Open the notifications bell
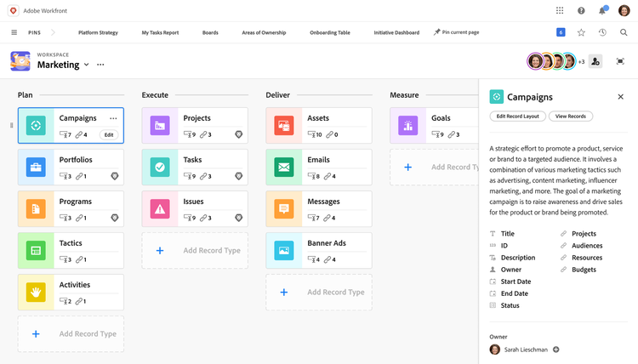Image resolution: width=638 pixels, height=364 pixels. coord(602,10)
